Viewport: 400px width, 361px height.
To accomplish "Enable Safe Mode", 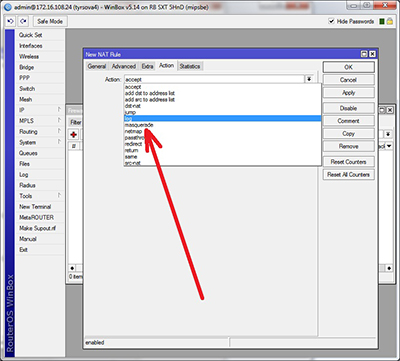I will click(x=50, y=21).
